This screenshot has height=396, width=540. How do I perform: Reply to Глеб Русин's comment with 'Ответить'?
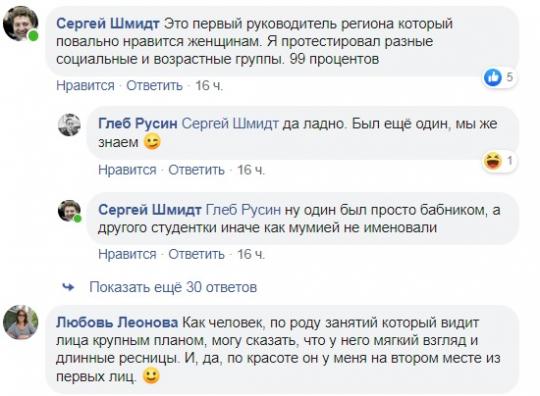196,169
